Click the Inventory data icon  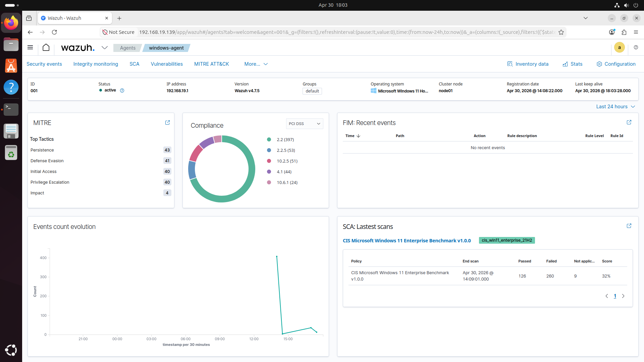tap(510, 64)
